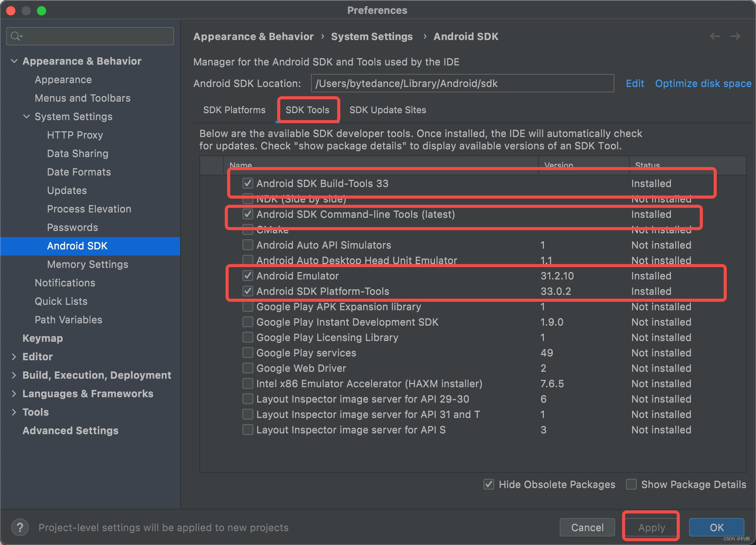Click the forward navigation arrow
This screenshot has width=756, height=545.
(x=735, y=36)
